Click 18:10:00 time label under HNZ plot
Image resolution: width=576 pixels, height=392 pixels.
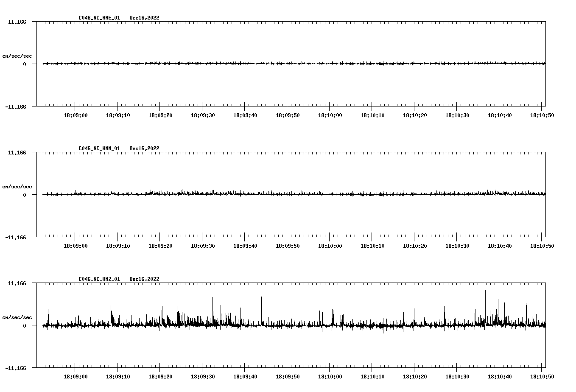coord(330,376)
